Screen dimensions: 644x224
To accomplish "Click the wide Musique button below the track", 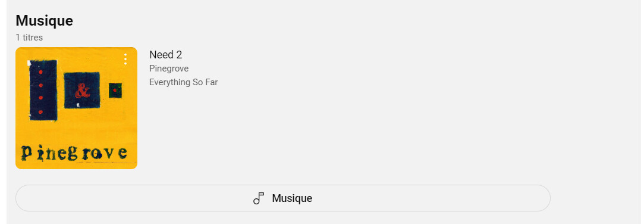I will (282, 198).
